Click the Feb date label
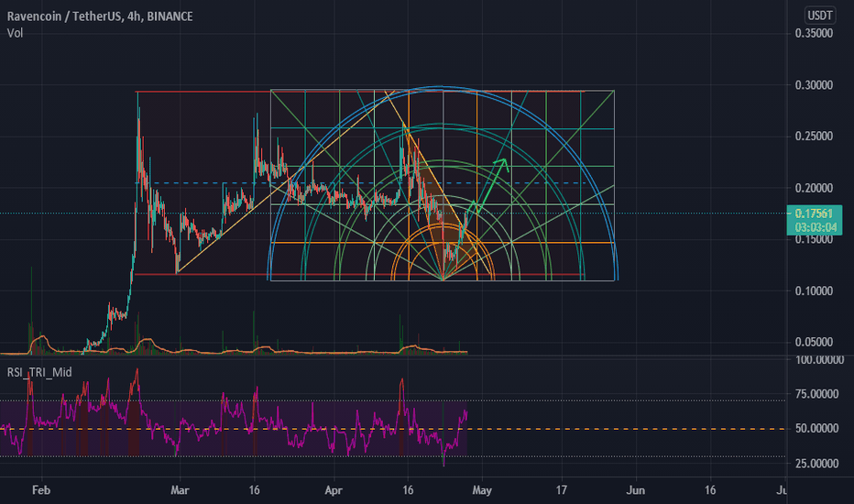The width and height of the screenshot is (854, 504). [41, 490]
